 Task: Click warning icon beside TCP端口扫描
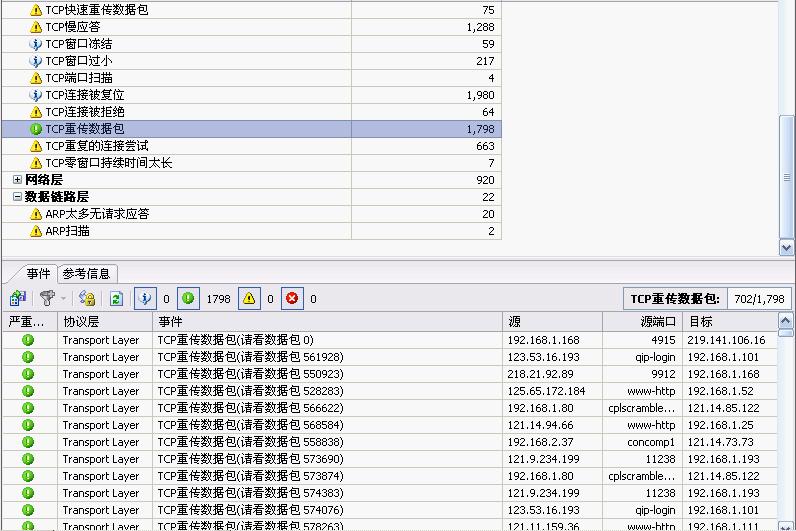[36, 78]
